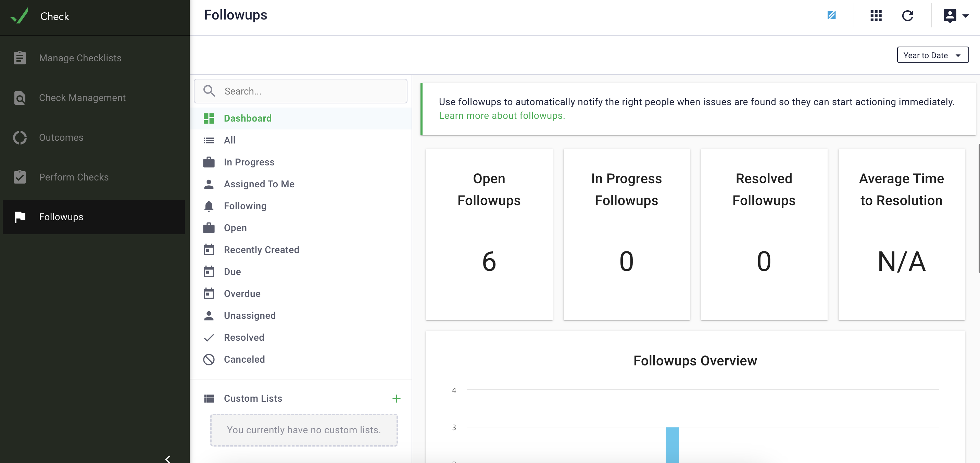This screenshot has height=463, width=980.
Task: Click the Check logo checkmark icon
Action: click(20, 16)
